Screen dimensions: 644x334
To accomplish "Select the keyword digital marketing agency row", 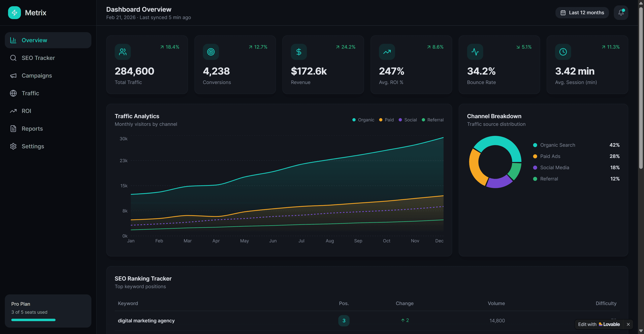I will pos(146,321).
